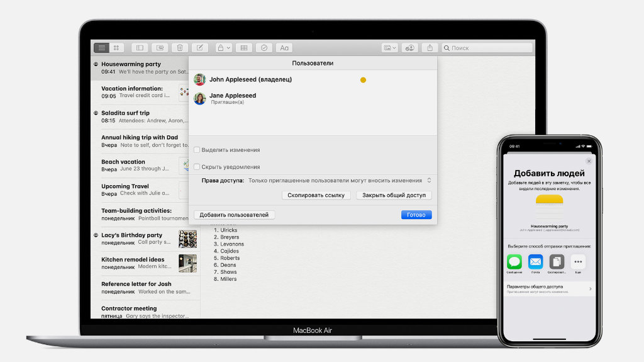Open the Housewarming party note

(140, 68)
